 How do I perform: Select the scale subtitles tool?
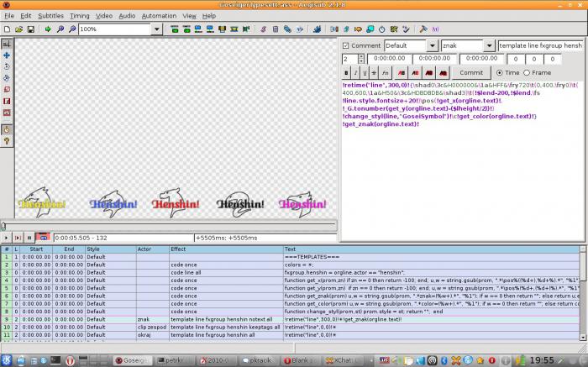tap(7, 90)
